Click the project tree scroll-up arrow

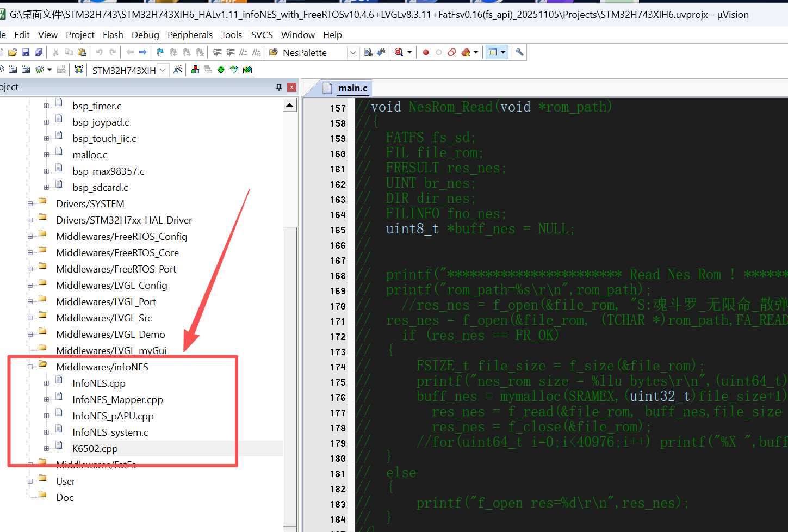coord(290,106)
